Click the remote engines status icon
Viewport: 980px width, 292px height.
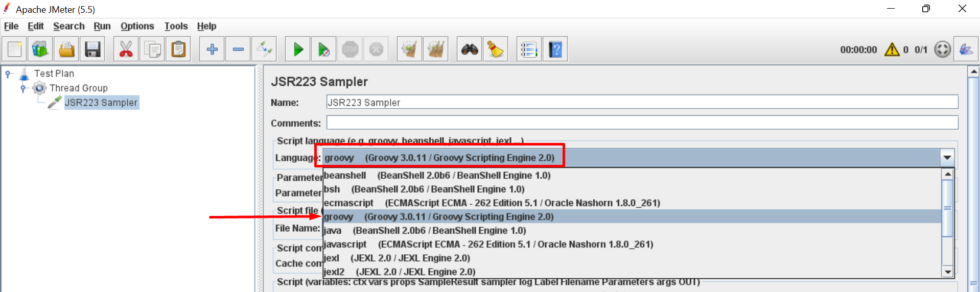(943, 50)
